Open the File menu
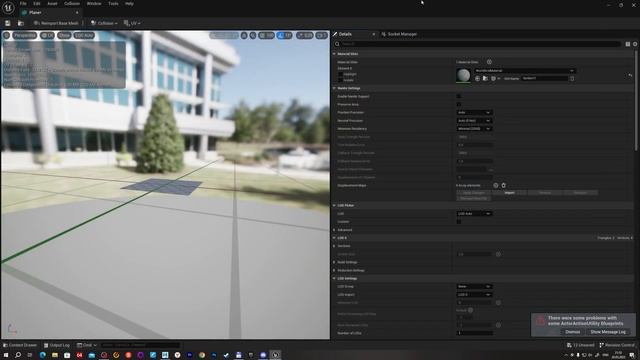640x360 pixels. [x=23, y=3]
